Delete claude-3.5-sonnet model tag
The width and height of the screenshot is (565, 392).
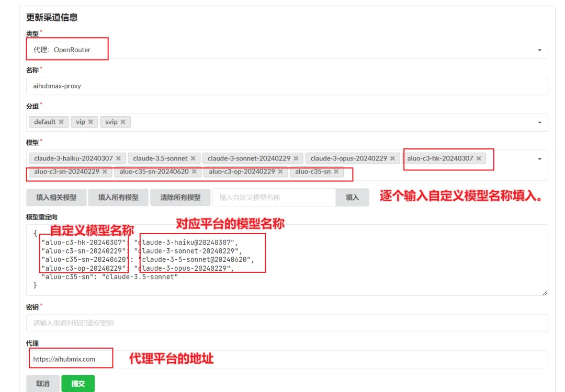[193, 158]
